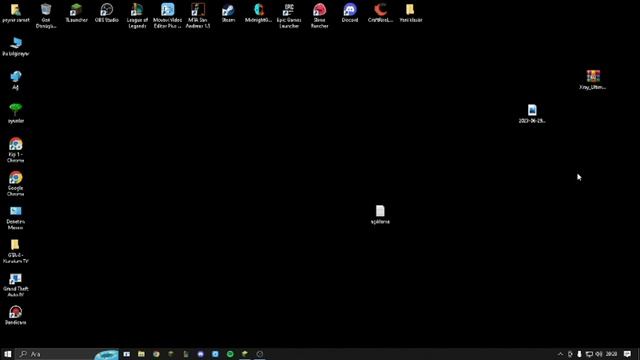Select the green tree desktop icon
The width and height of the screenshot is (640, 360).
pos(16,113)
